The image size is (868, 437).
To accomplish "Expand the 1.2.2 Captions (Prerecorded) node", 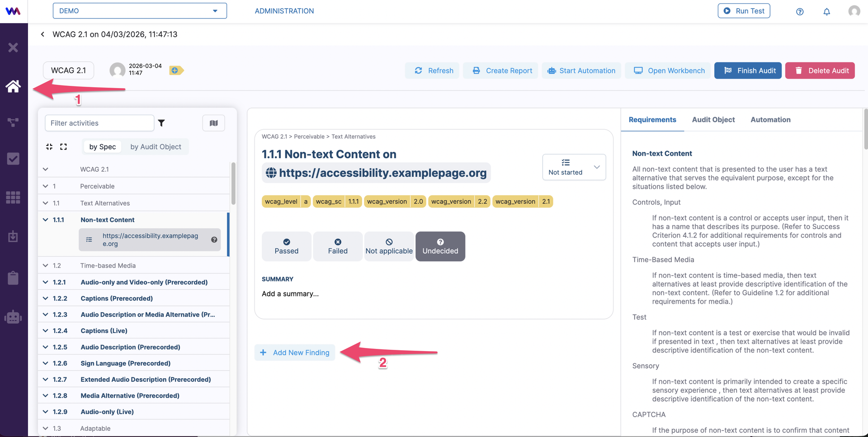I will [46, 299].
